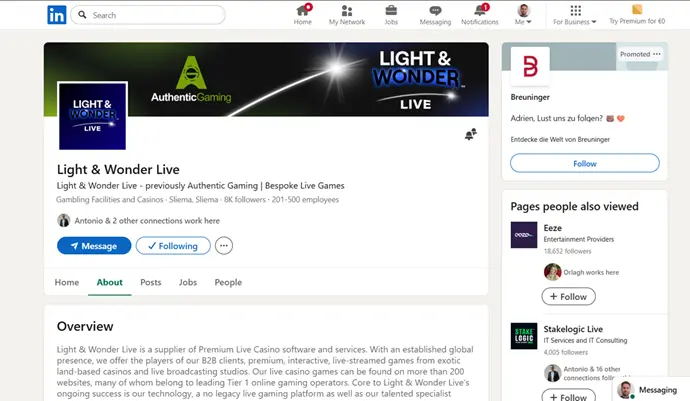690x401 pixels.
Task: Expand the For Business menu
Action: click(x=575, y=15)
